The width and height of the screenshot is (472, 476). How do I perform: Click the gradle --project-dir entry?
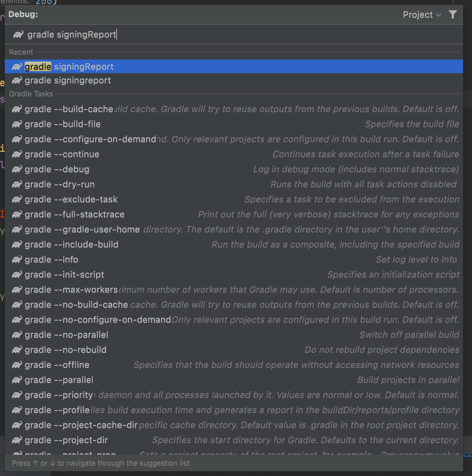[x=234, y=440]
